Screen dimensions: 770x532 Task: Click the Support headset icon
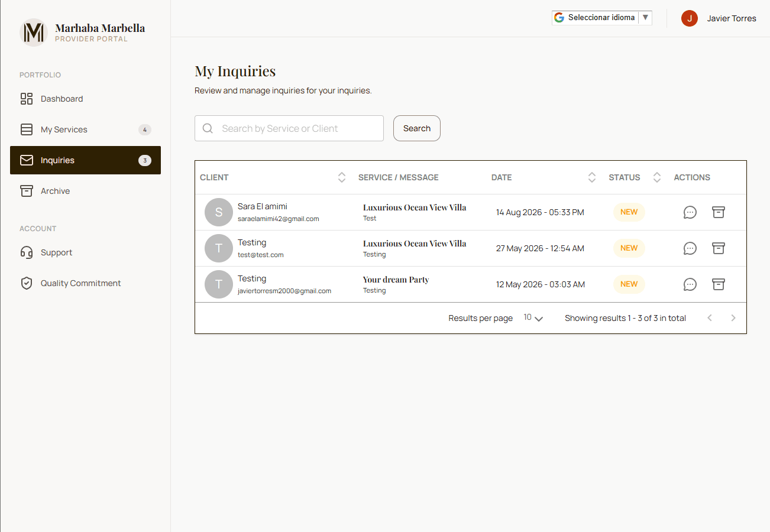(x=27, y=252)
